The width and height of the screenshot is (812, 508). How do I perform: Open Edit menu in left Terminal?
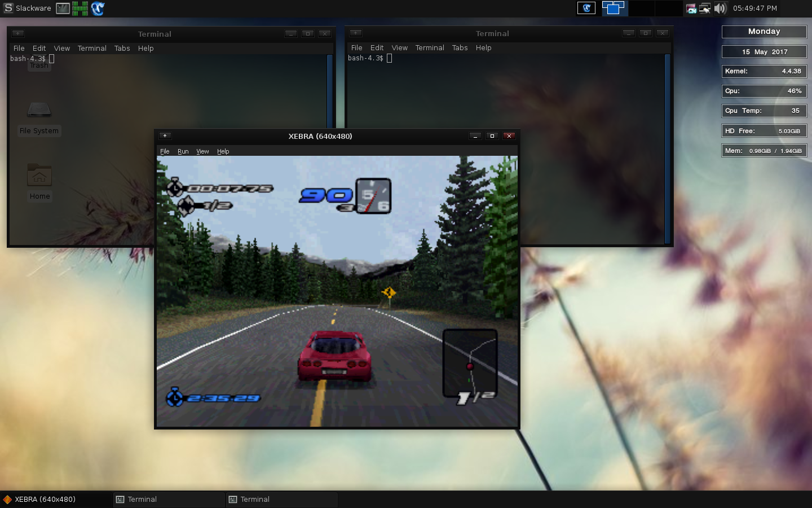coord(39,49)
